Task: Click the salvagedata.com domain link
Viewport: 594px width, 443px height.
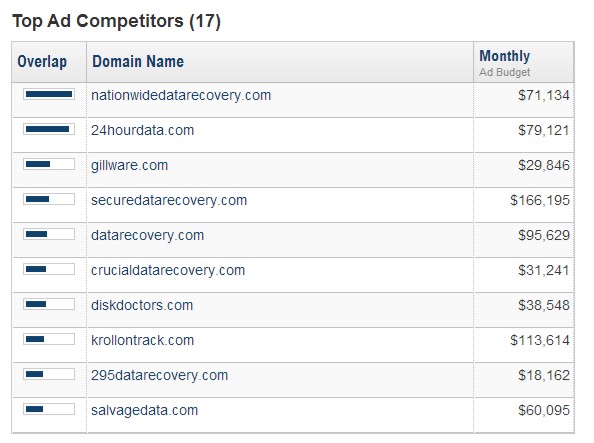Action: (144, 410)
